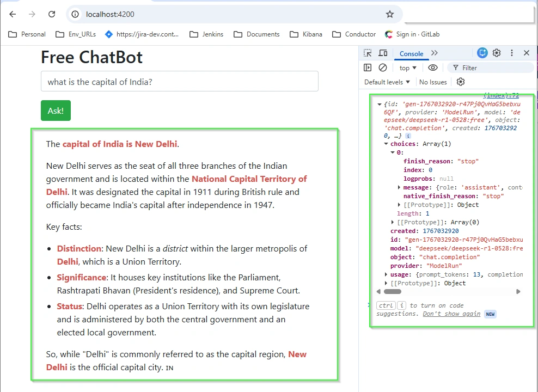
Task: Open DevTools settings gear
Action: pyautogui.click(x=497, y=53)
